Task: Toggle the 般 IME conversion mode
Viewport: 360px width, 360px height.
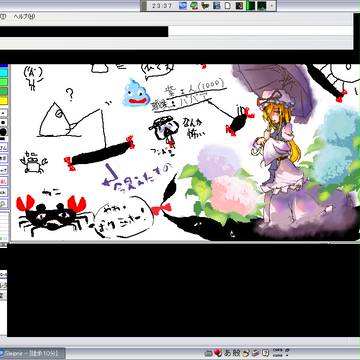Action: pyautogui.click(x=236, y=353)
